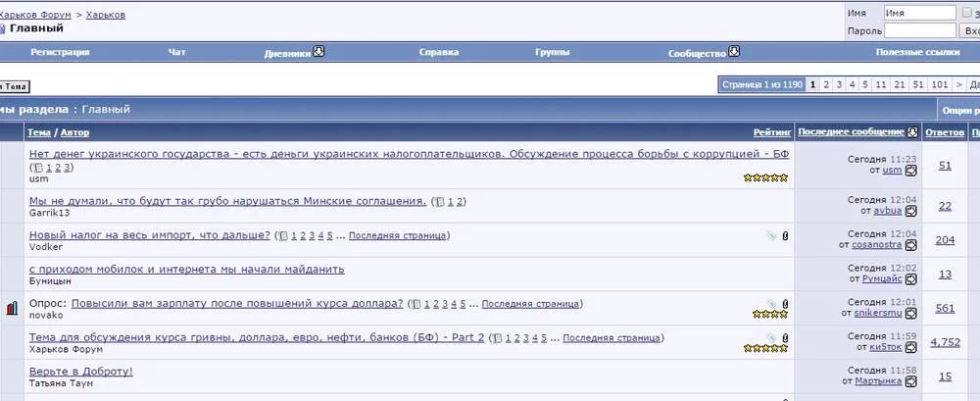Open replies count 4,752
Image resolution: width=980 pixels, height=401 pixels.
pyautogui.click(x=945, y=342)
